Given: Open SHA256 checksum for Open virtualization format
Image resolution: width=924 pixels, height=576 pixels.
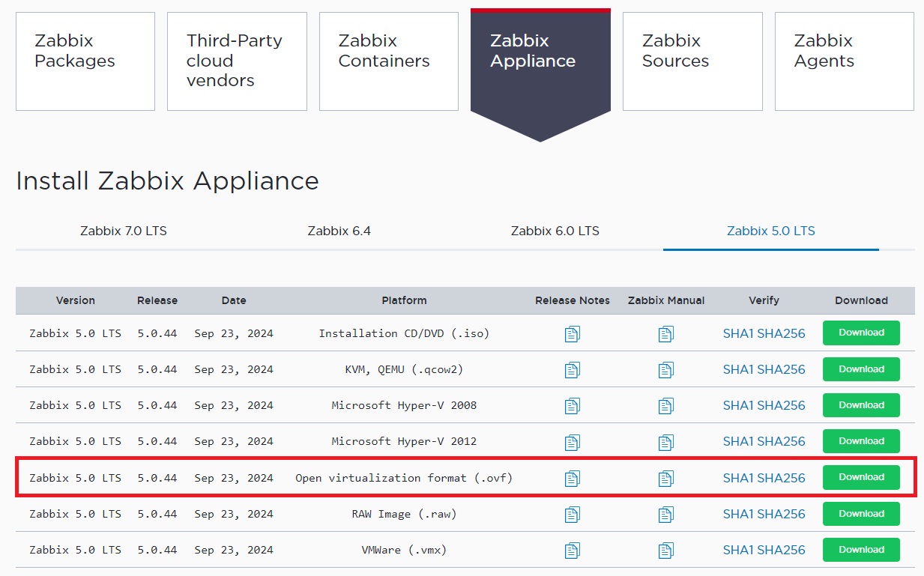Looking at the screenshot, I should (782, 477).
